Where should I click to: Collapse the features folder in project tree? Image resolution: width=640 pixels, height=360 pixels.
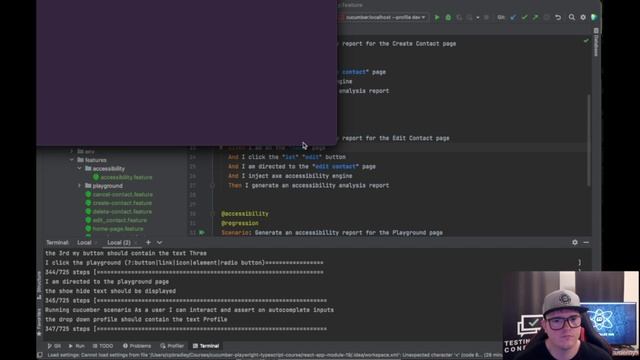72,160
